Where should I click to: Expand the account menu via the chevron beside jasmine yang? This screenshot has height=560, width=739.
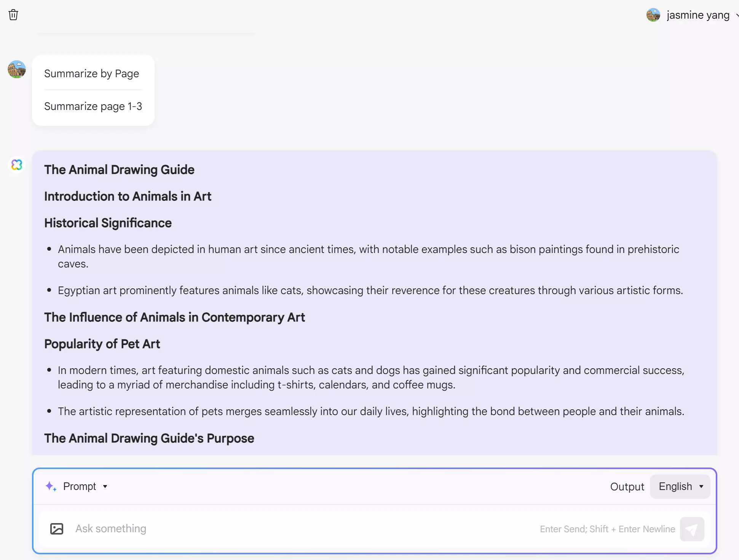tap(736, 15)
